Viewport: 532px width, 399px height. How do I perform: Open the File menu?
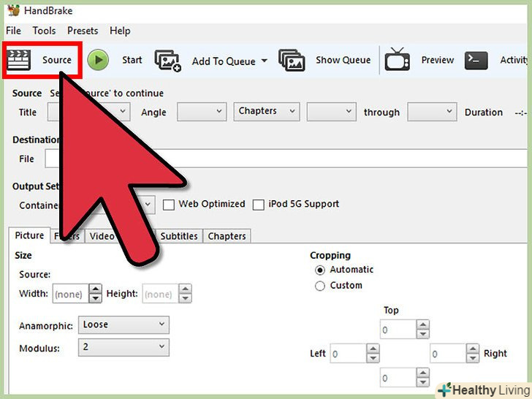point(14,31)
